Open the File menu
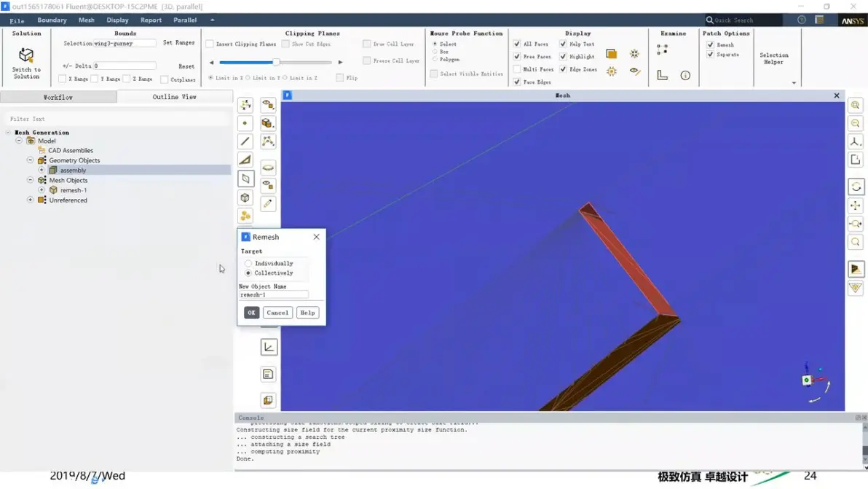This screenshot has height=489, width=868. click(x=17, y=20)
